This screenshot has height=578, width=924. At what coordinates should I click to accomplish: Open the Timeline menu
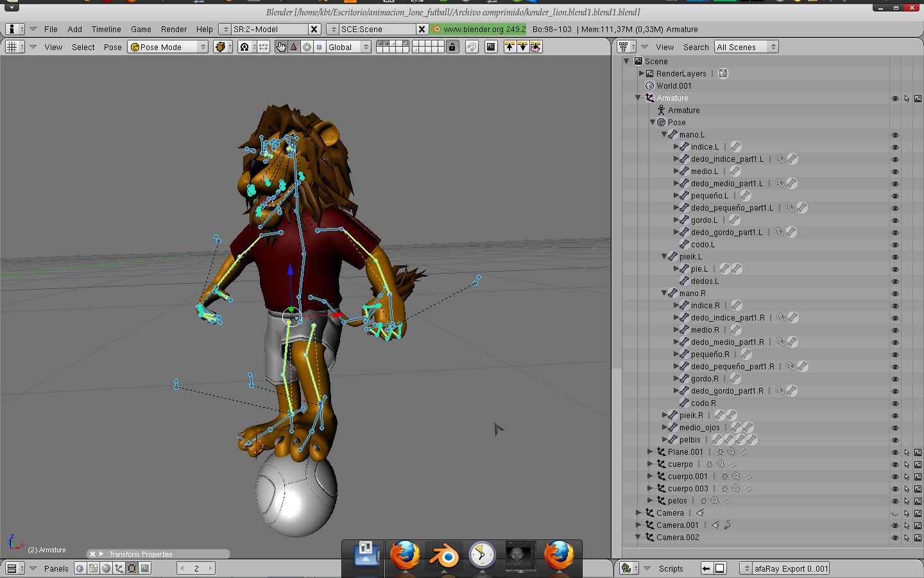point(107,29)
